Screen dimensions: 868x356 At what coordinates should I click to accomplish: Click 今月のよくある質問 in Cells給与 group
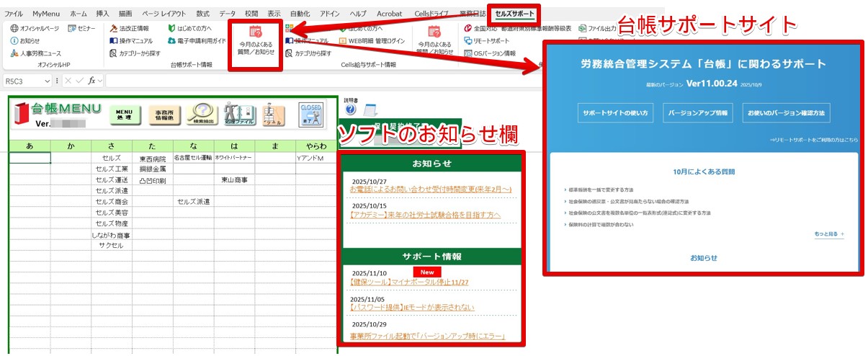point(435,41)
